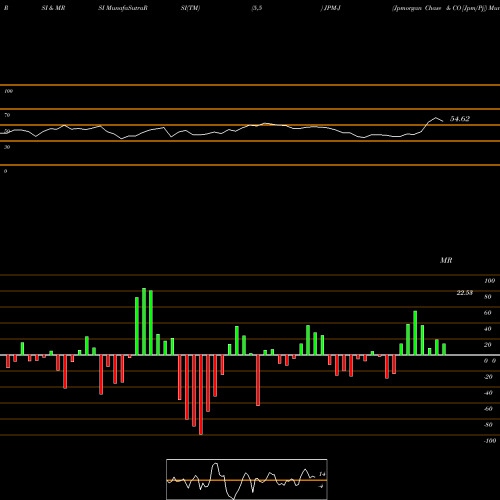Click the -100 label on the MR axis
Viewport: 500px width, 500px height.
click(490, 441)
